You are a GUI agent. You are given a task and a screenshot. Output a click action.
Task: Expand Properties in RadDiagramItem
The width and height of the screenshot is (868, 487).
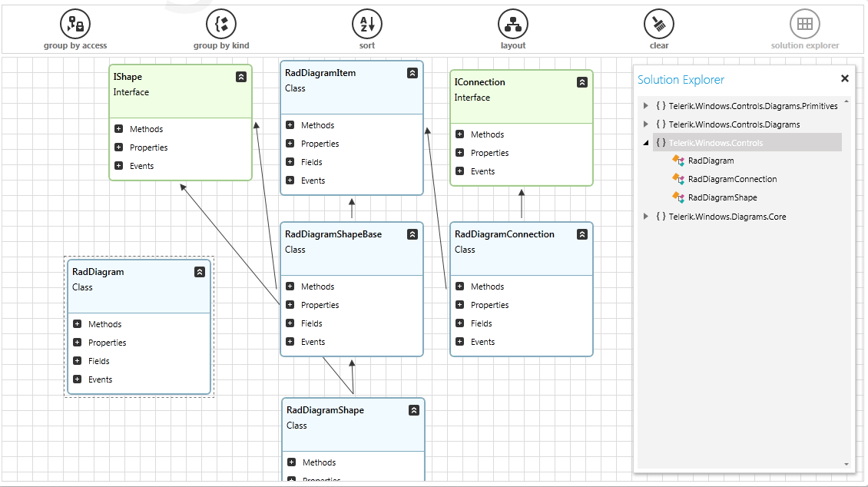point(290,144)
